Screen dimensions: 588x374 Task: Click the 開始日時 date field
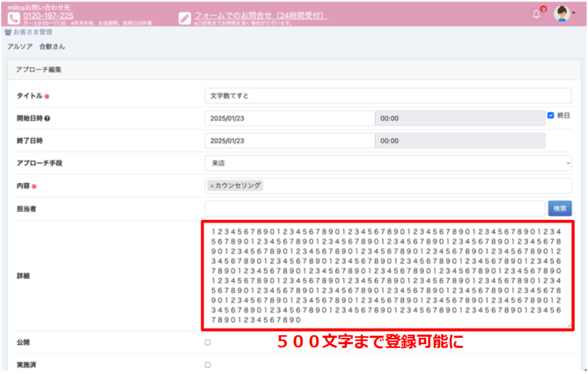(289, 118)
